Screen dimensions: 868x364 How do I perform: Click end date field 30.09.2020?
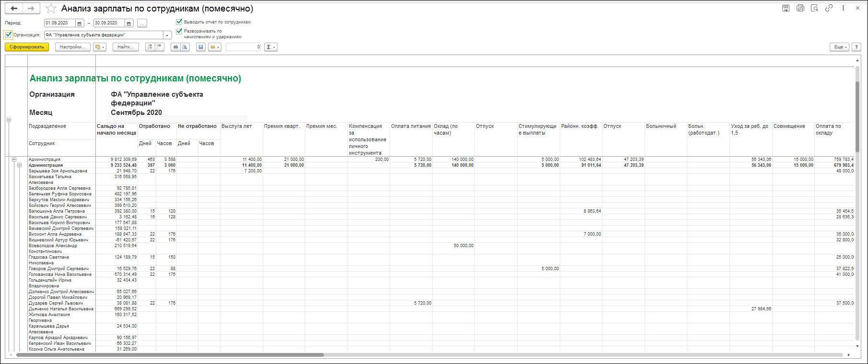[109, 23]
